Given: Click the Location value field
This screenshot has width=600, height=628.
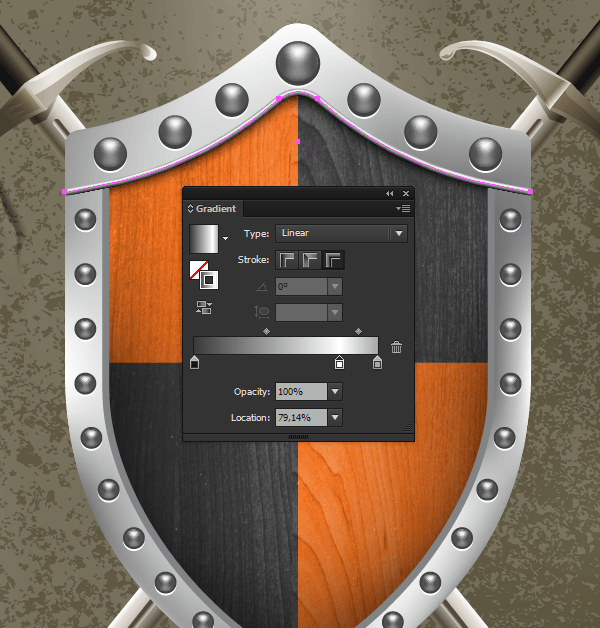Looking at the screenshot, I should click(301, 418).
